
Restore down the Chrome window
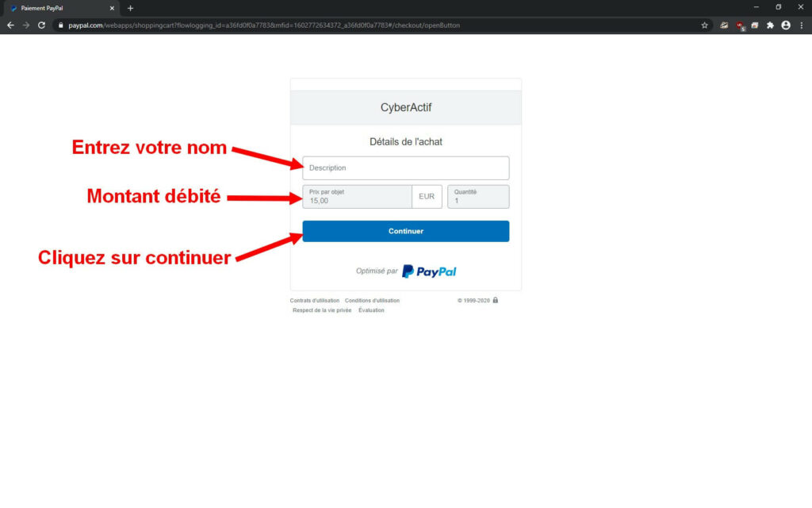[x=778, y=7]
